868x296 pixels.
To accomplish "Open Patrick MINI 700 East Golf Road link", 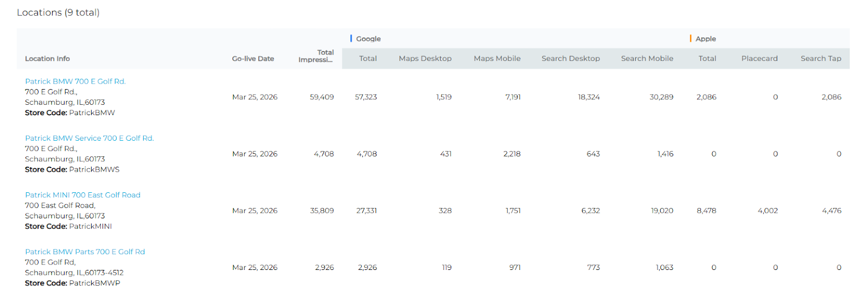I will click(82, 195).
